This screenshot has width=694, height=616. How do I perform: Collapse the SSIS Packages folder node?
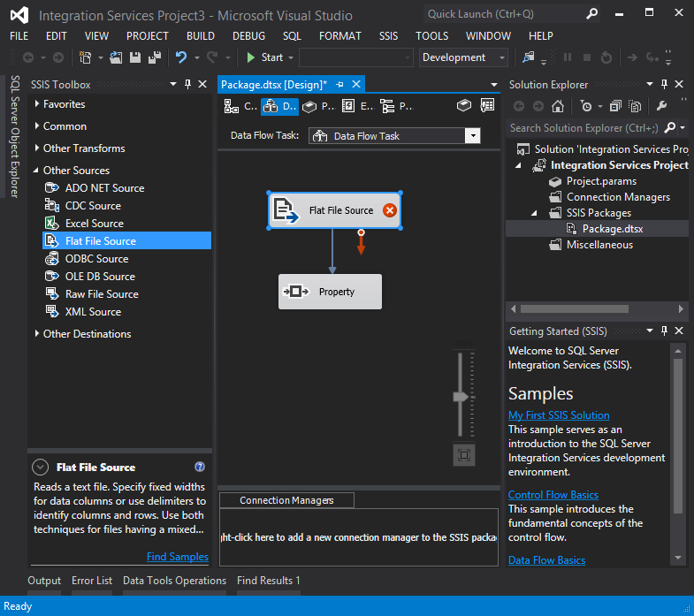click(534, 213)
